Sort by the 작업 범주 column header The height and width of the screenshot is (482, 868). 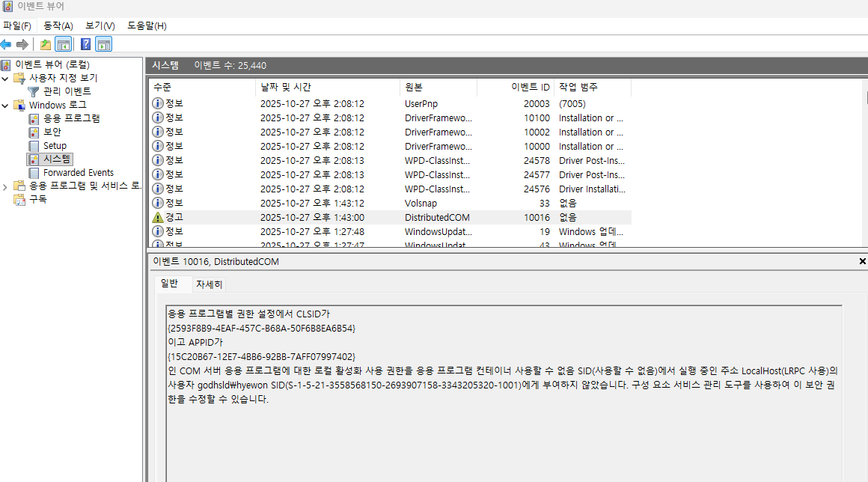[x=593, y=87]
